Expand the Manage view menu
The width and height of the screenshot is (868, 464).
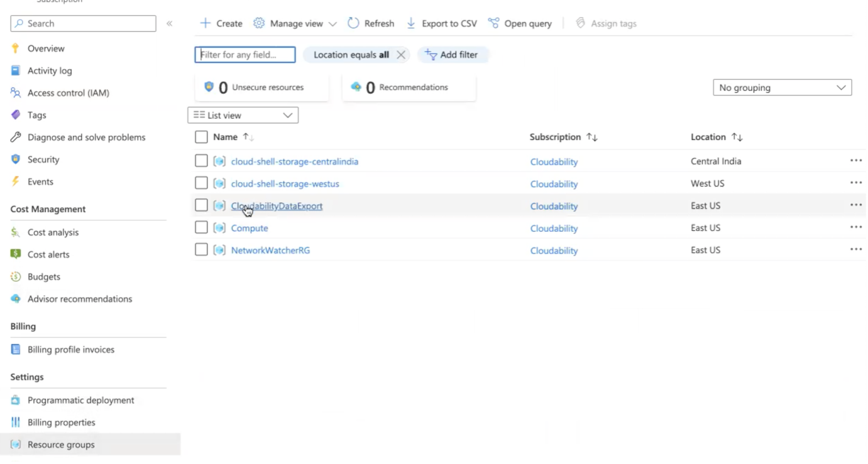click(295, 23)
